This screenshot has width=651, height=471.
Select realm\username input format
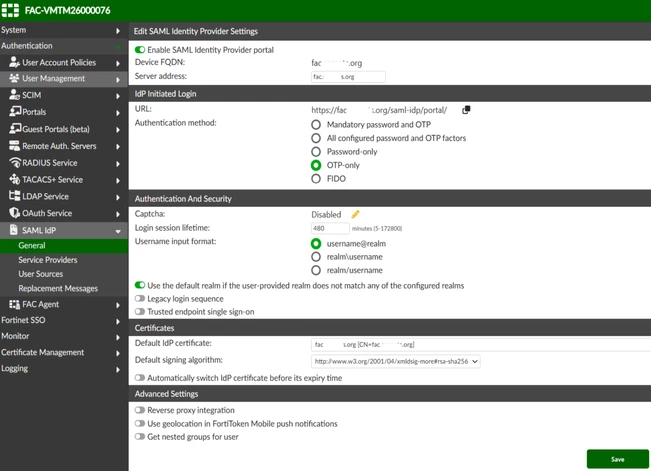[x=316, y=257]
